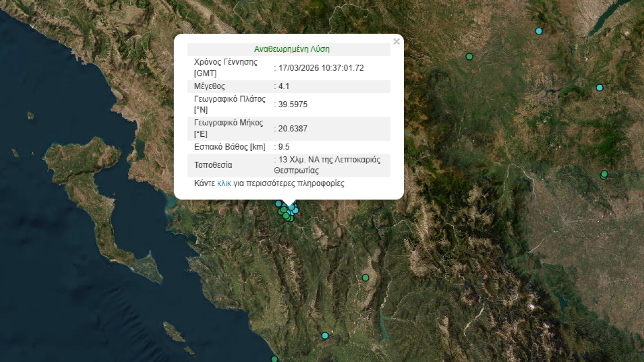The image size is (644, 362).
Task: Close the earthquake info popup
Action: (x=396, y=42)
